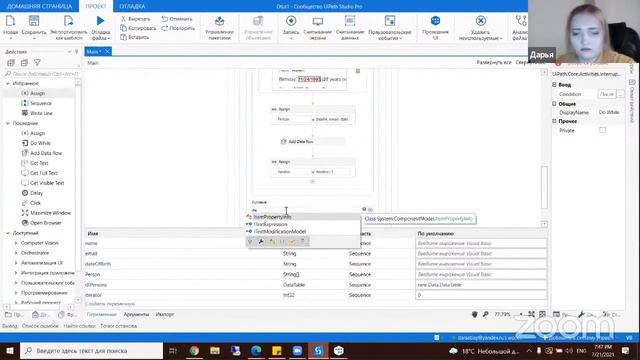Open User Events (Пользовательские события) icon
Viewport: 640px width, 360px height.
(x=390, y=21)
